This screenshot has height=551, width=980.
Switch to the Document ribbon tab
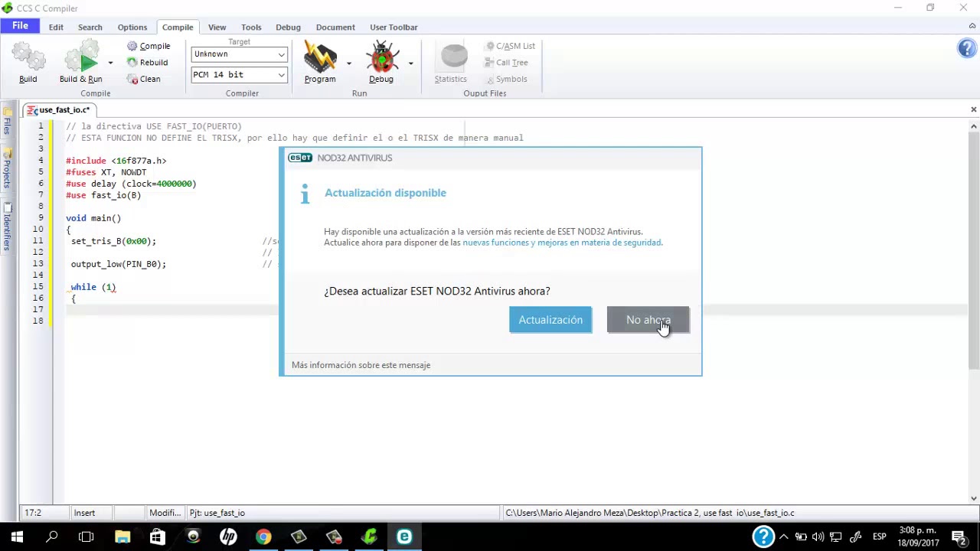[x=335, y=28]
